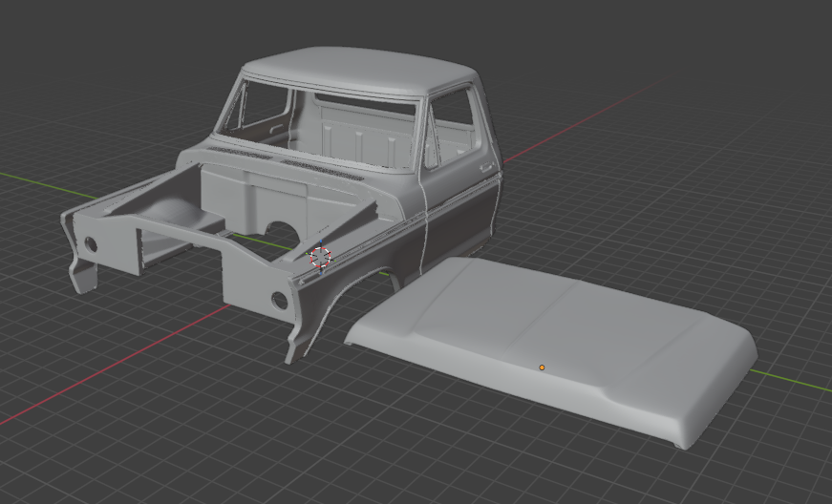Click the orange origin point on the hood

(542, 367)
